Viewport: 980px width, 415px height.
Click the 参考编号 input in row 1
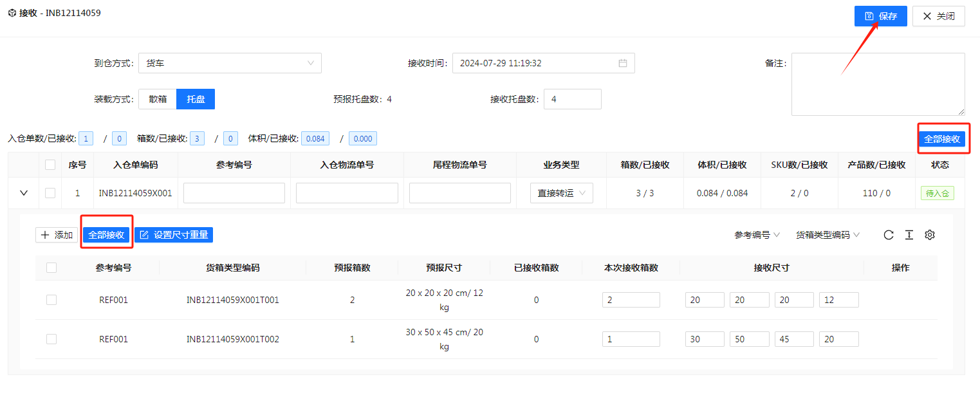pyautogui.click(x=234, y=193)
